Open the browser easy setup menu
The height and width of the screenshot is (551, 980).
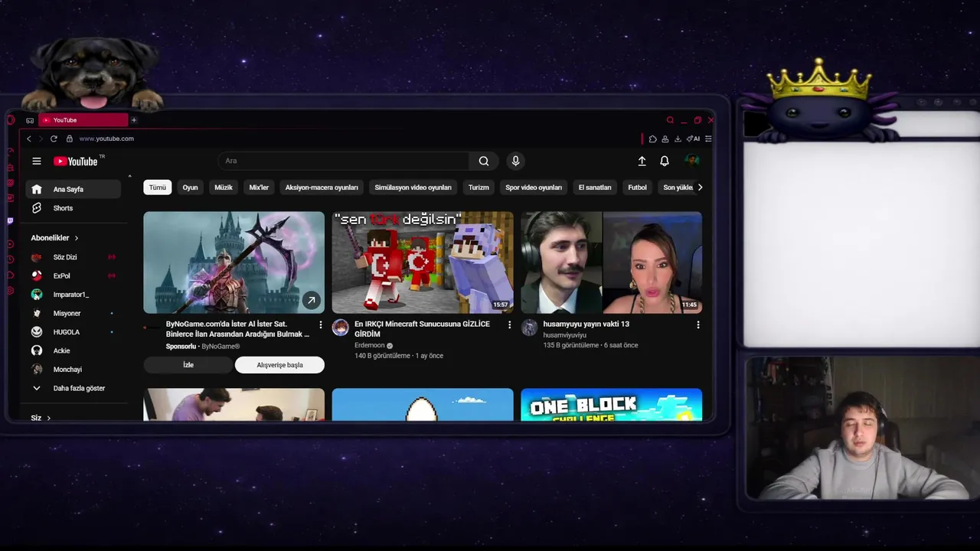coord(708,139)
